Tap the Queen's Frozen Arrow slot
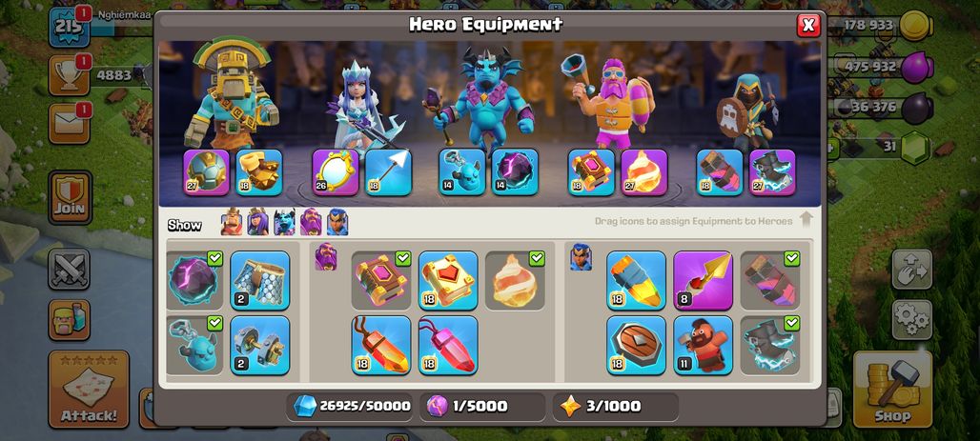The height and width of the screenshot is (441, 980). point(389,172)
